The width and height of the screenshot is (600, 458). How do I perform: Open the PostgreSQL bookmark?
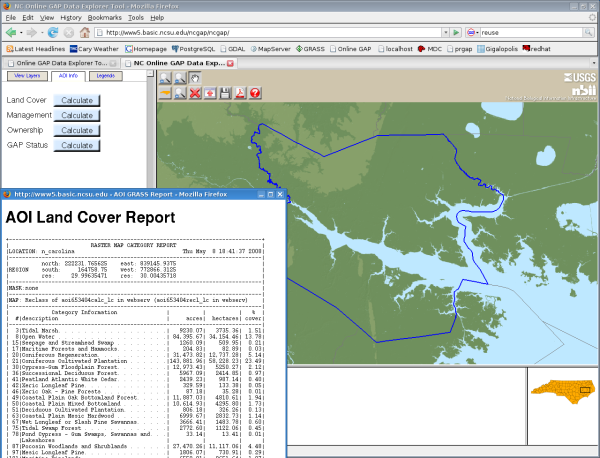coord(193,49)
